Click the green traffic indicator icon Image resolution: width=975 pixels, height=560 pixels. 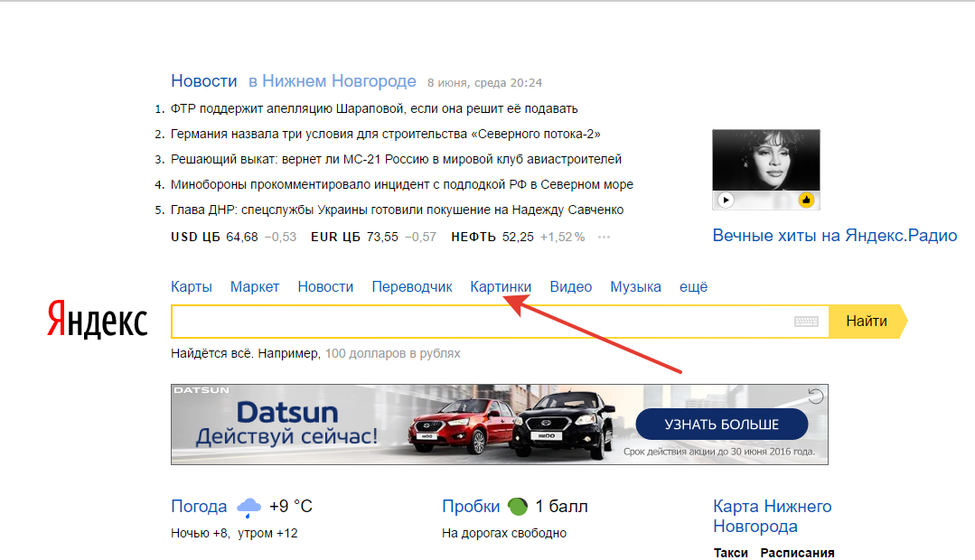518,507
